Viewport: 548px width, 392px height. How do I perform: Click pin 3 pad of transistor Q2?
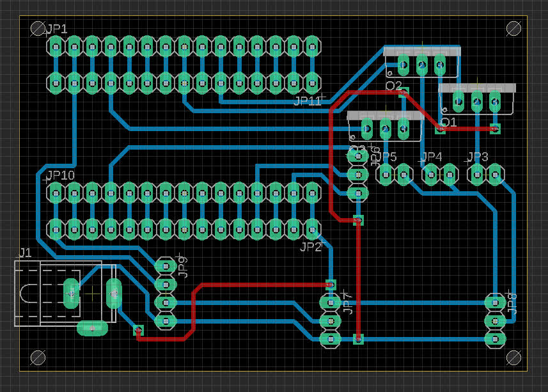440,65
